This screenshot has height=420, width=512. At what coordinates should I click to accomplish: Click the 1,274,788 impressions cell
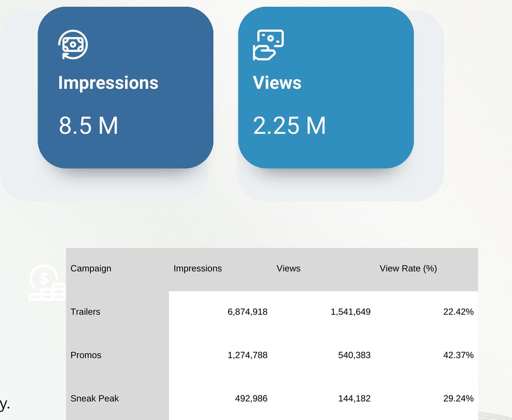(x=247, y=355)
